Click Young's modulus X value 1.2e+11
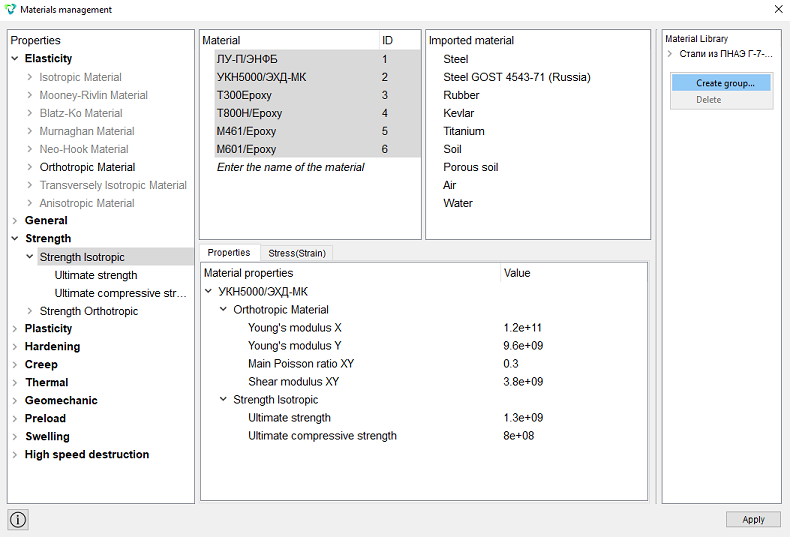The height and width of the screenshot is (537, 790). (x=522, y=328)
